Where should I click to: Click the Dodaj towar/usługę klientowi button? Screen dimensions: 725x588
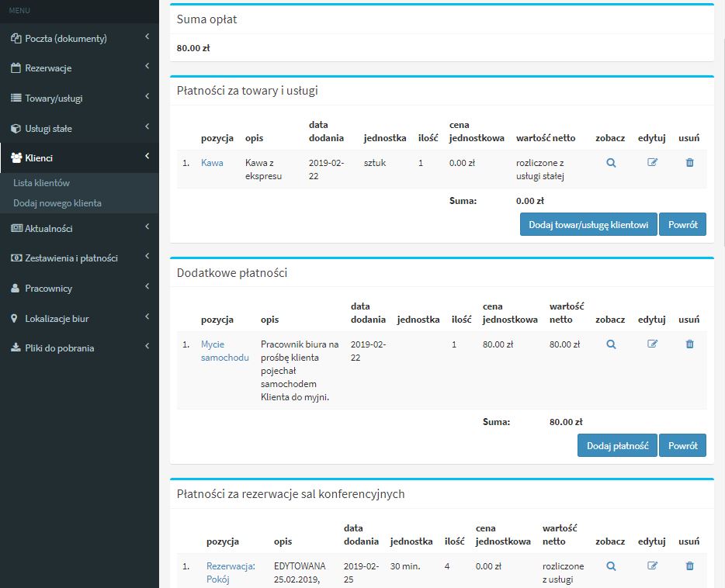(588, 224)
